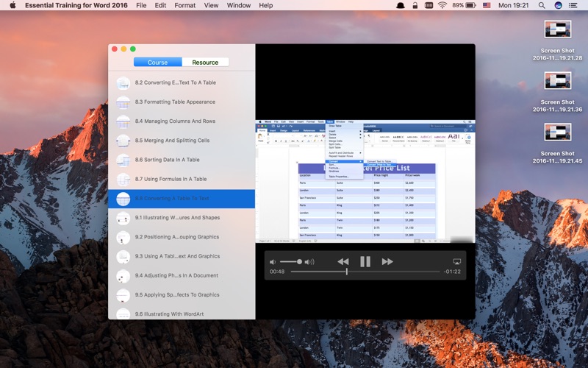Mute audio with the low-volume speaker icon
The height and width of the screenshot is (368, 588).
click(273, 262)
